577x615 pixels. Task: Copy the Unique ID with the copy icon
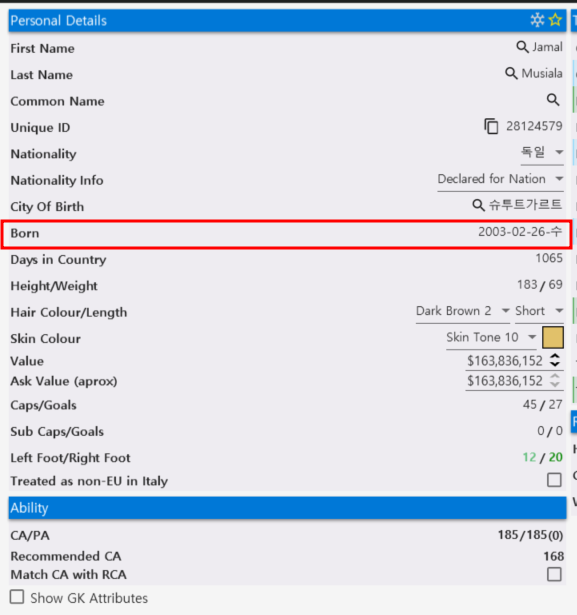pos(491,126)
